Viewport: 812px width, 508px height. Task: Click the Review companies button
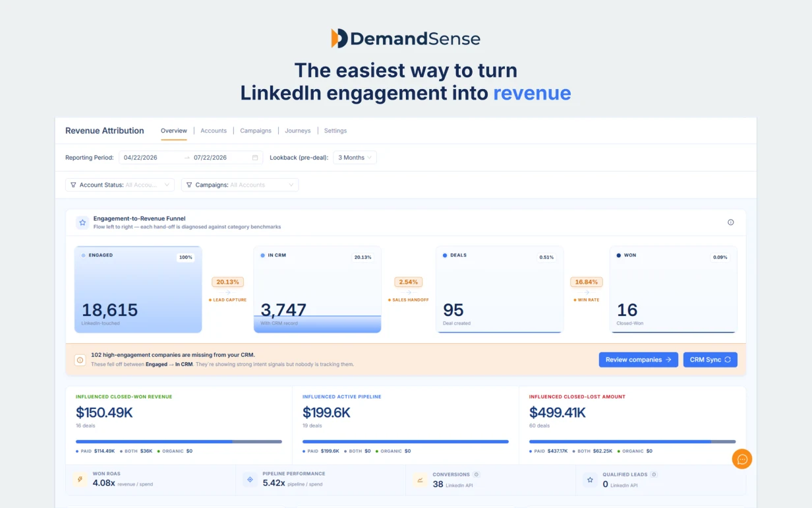coord(638,360)
